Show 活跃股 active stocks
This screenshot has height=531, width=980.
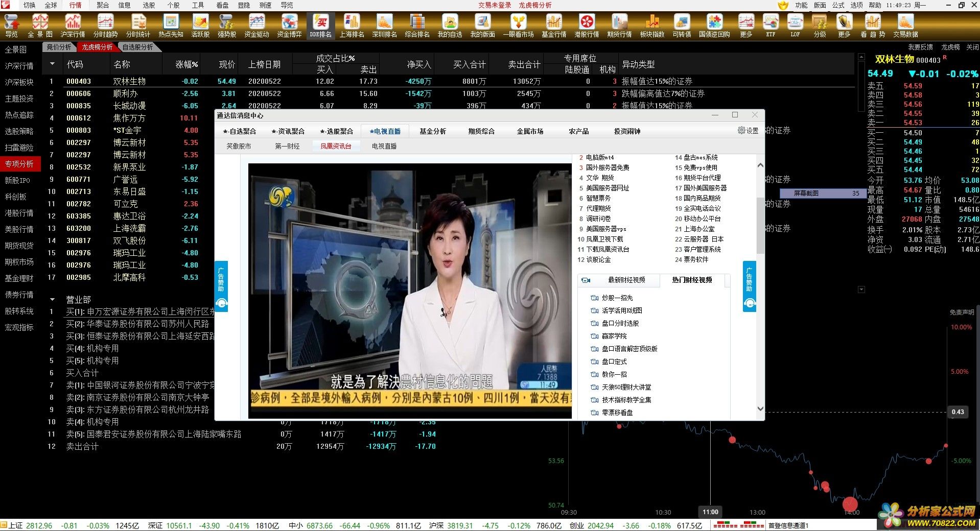coord(200,26)
